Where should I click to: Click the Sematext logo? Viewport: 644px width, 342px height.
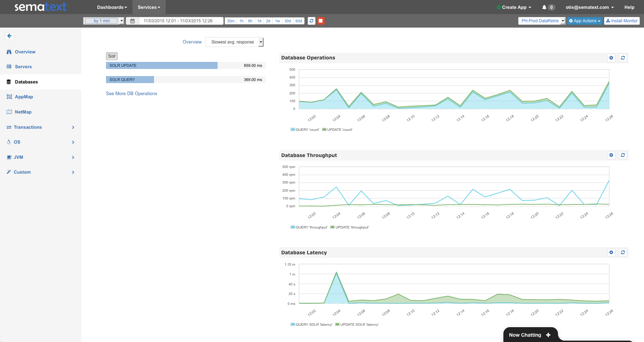(x=41, y=7)
